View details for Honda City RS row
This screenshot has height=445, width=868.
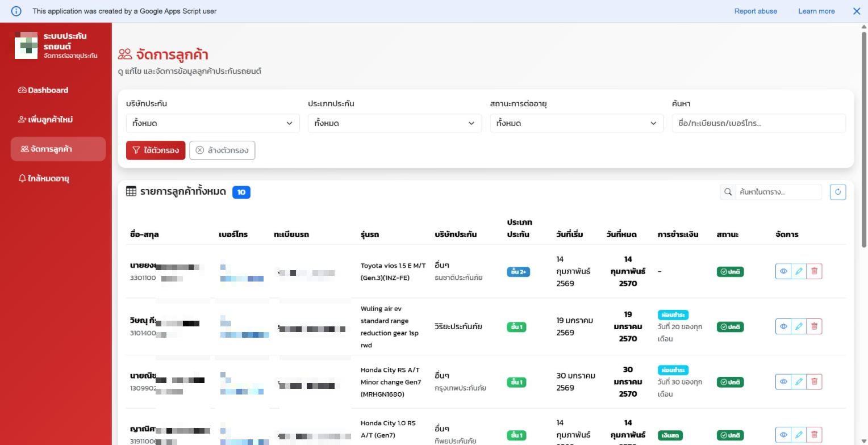[783, 381]
